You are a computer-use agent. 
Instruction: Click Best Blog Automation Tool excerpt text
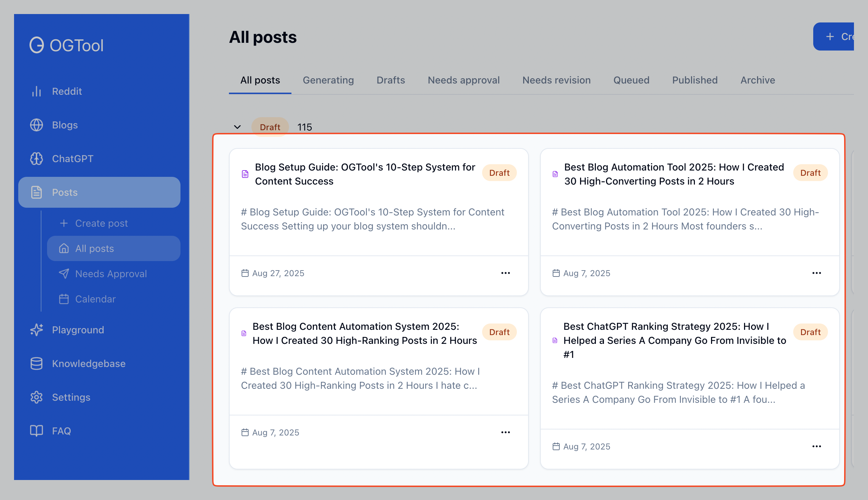(x=685, y=219)
